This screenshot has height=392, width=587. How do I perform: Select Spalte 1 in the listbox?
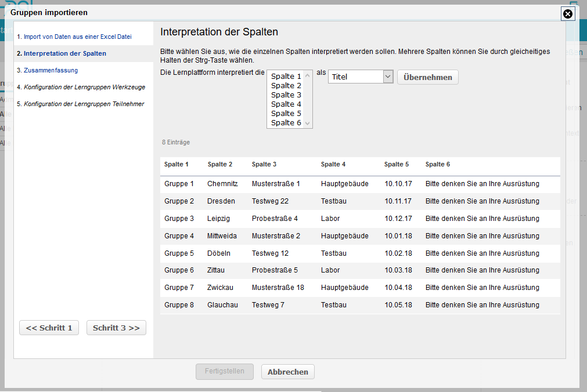pyautogui.click(x=286, y=77)
